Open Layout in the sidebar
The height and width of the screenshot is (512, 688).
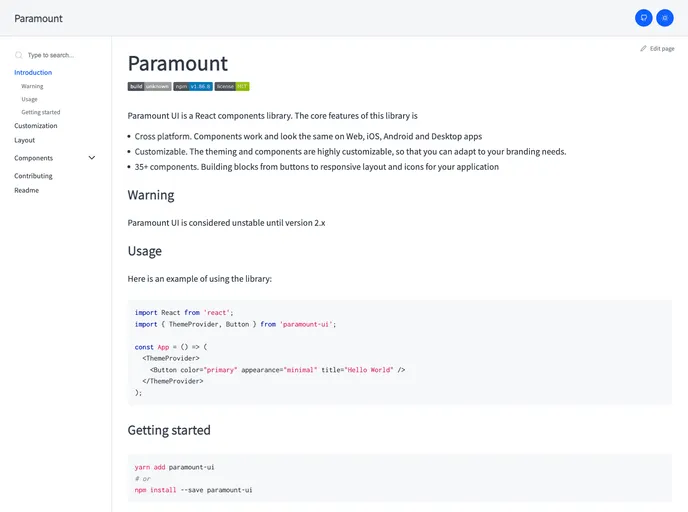point(25,140)
